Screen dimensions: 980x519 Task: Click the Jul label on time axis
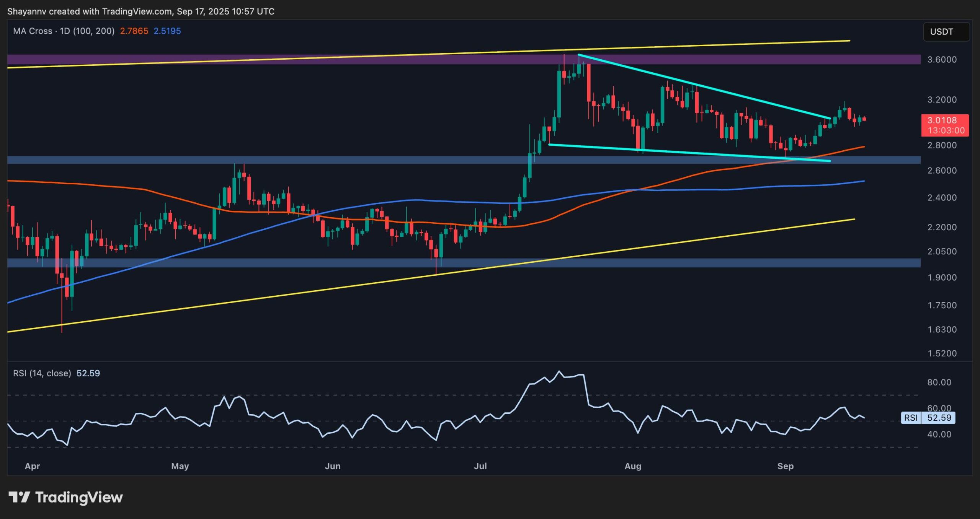point(480,466)
